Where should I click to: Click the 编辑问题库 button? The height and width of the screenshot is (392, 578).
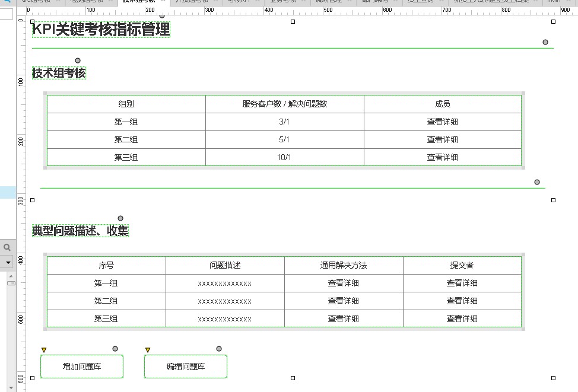pyautogui.click(x=186, y=366)
